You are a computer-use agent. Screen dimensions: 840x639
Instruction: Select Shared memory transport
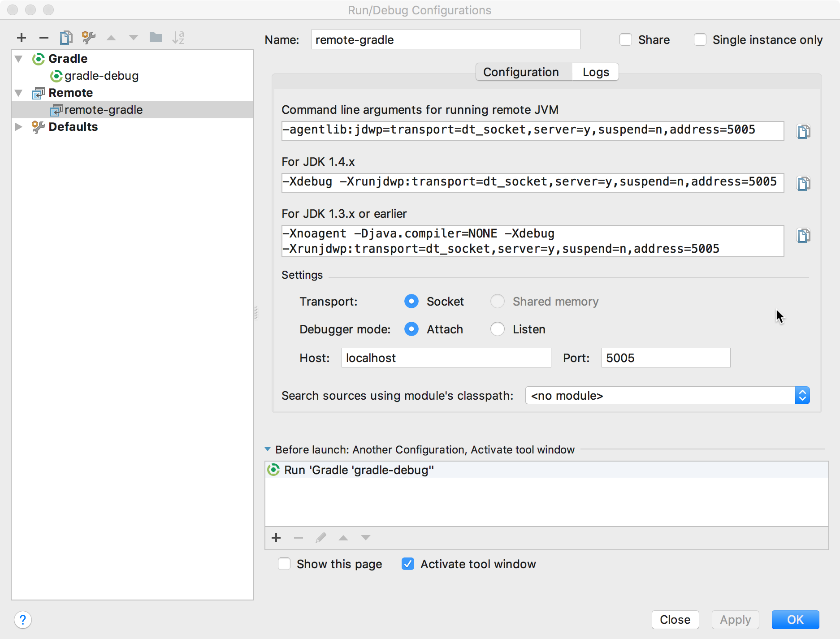coord(498,301)
